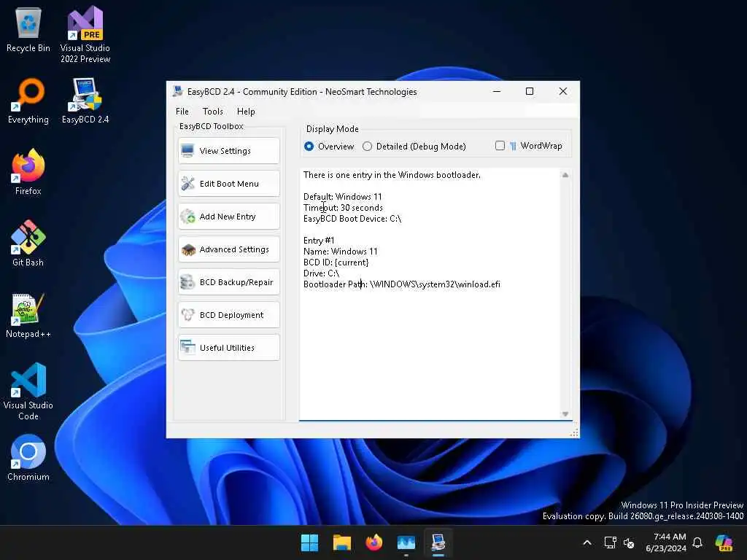This screenshot has height=560, width=747.
Task: Click the 'BCD ID: {current}' line
Action: tap(336, 262)
